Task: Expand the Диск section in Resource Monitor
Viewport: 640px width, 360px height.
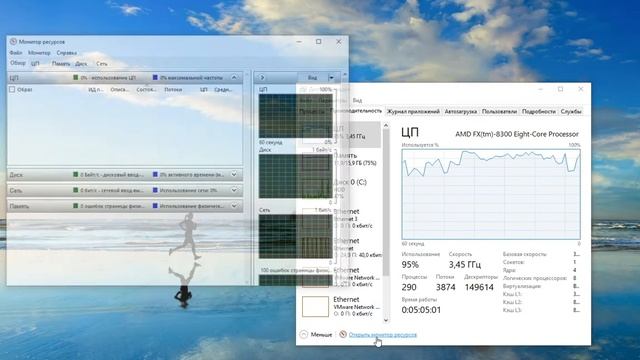Action: click(234, 175)
